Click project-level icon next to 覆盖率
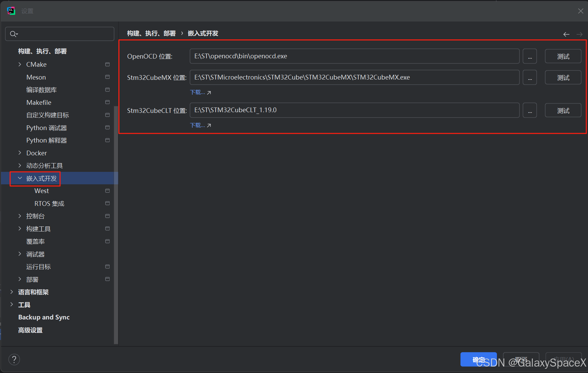 click(107, 241)
